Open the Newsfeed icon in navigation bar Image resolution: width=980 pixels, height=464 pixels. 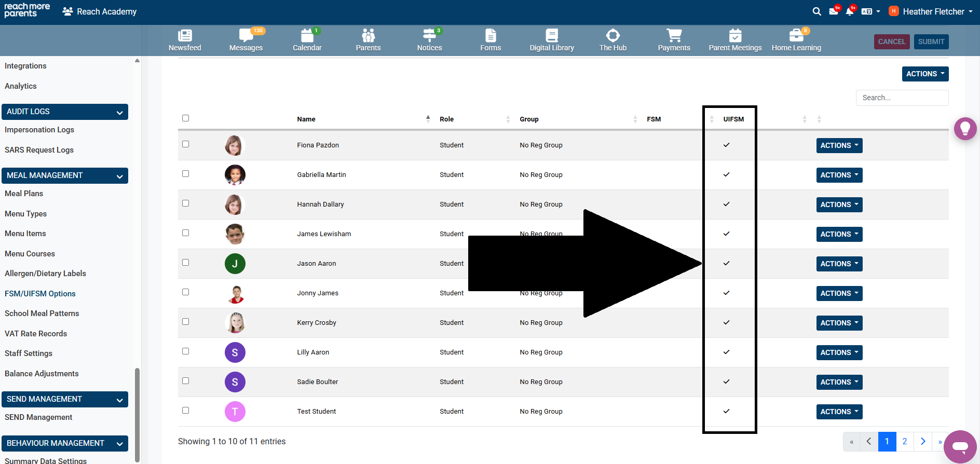click(185, 36)
